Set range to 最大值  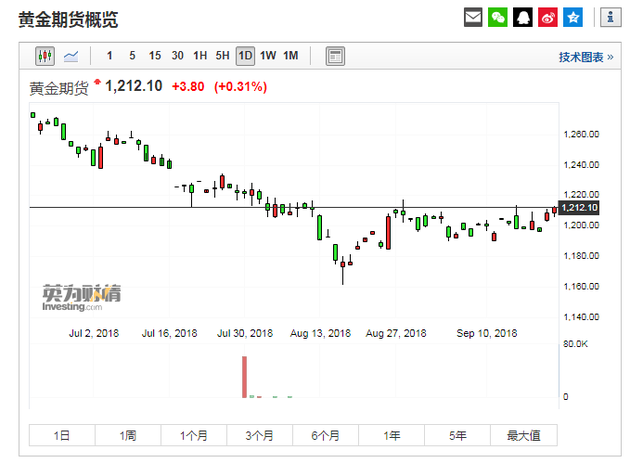[x=523, y=435]
